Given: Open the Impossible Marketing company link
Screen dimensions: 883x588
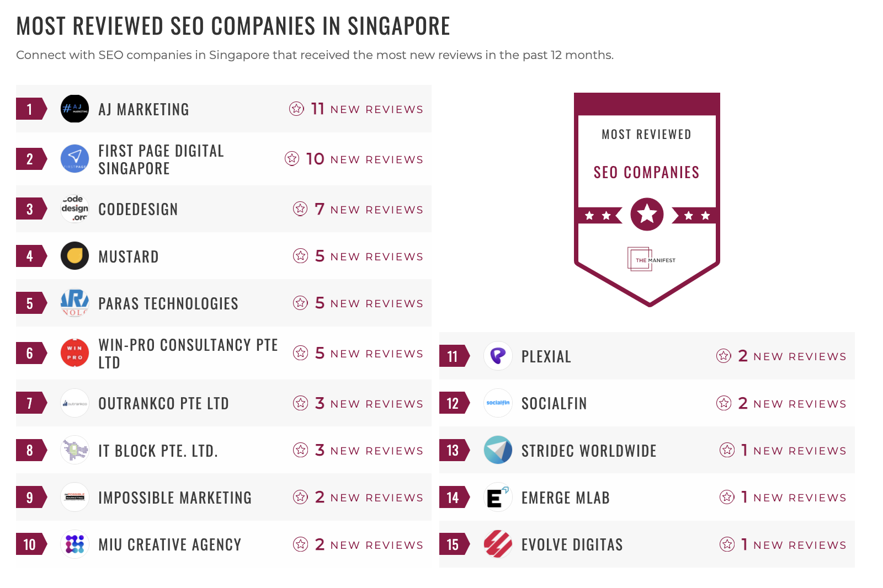Looking at the screenshot, I should 174,498.
